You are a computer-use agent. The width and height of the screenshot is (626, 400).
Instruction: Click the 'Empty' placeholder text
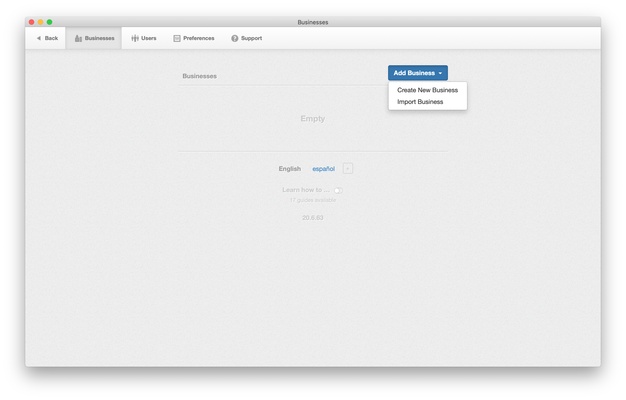(x=313, y=119)
